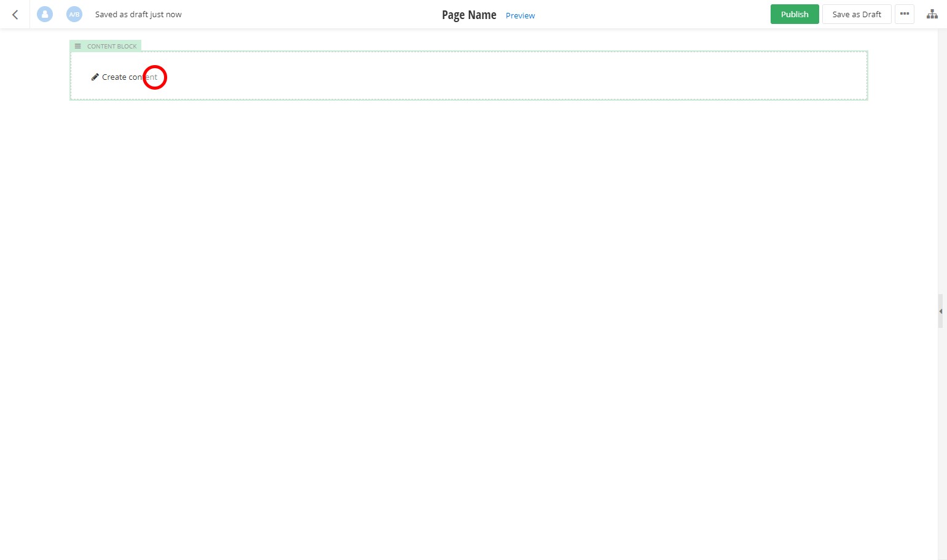Click the Saved as draft status text
The height and width of the screenshot is (560, 947).
pyautogui.click(x=138, y=14)
